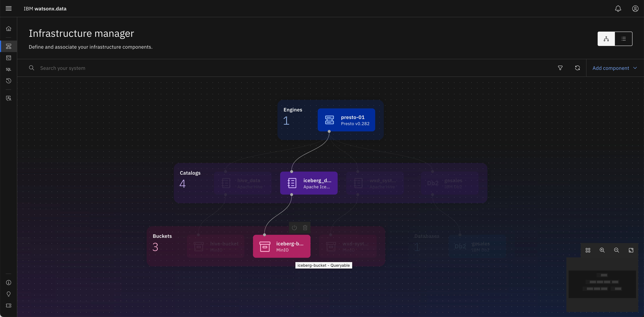Expand the Add component dropdown
644x317 pixels.
[615, 68]
